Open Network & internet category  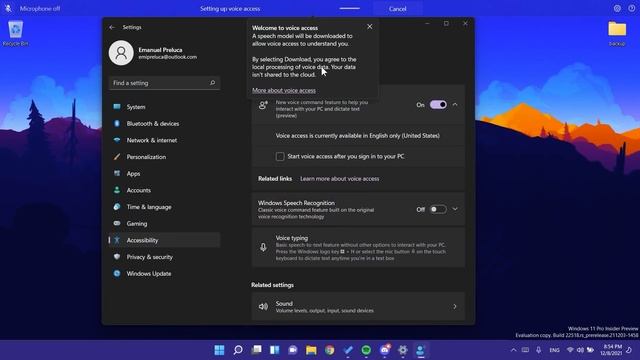[x=164, y=140]
